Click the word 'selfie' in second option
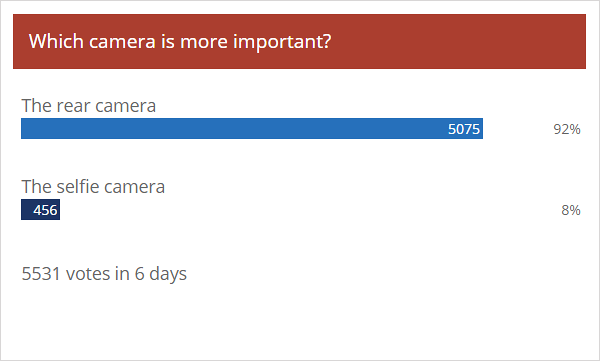600x361 pixels. (78, 187)
